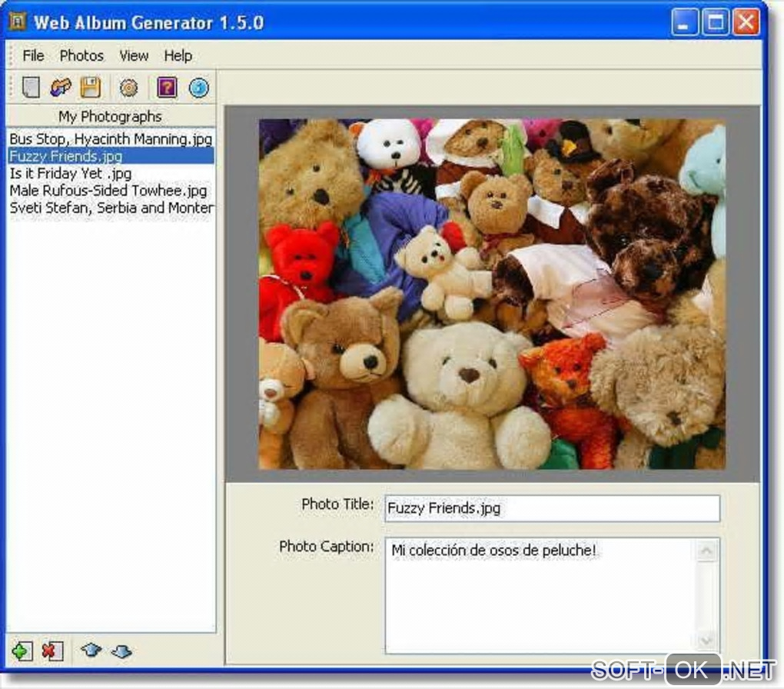The image size is (784, 689).
Task: Minimize the Web Album Generator window
Action: pyautogui.click(x=683, y=22)
